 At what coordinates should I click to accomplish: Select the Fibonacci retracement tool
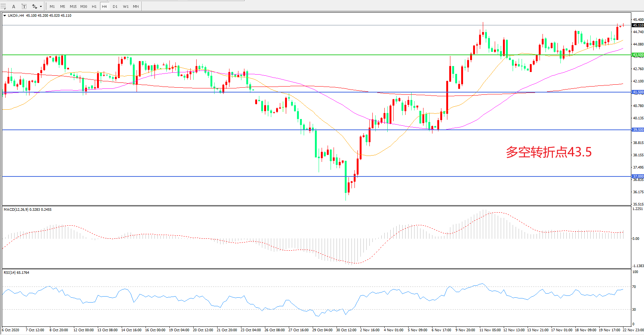3,6
